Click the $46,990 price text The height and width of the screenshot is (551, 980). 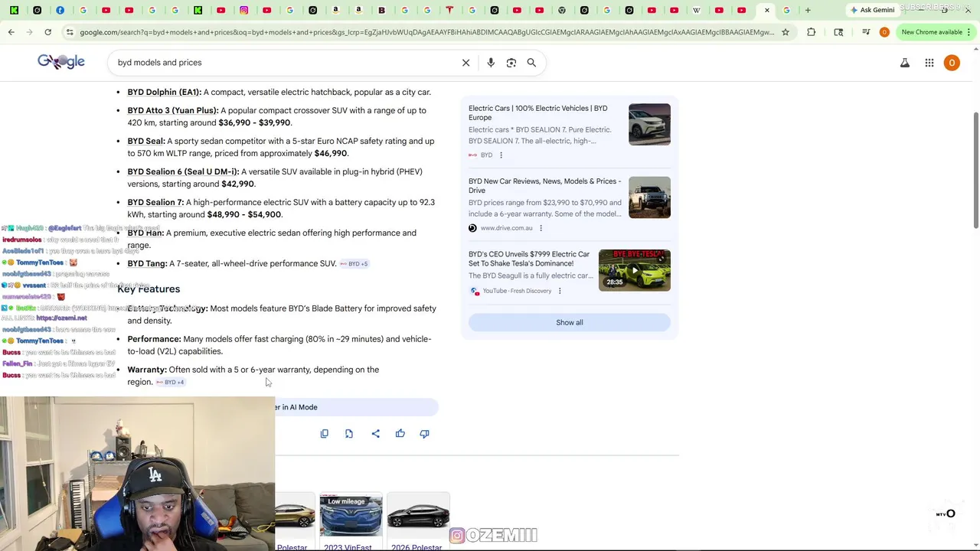click(331, 153)
